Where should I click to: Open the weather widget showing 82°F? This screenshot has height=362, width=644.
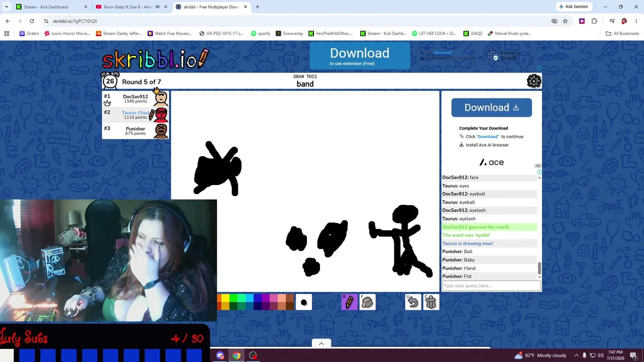[x=541, y=355]
